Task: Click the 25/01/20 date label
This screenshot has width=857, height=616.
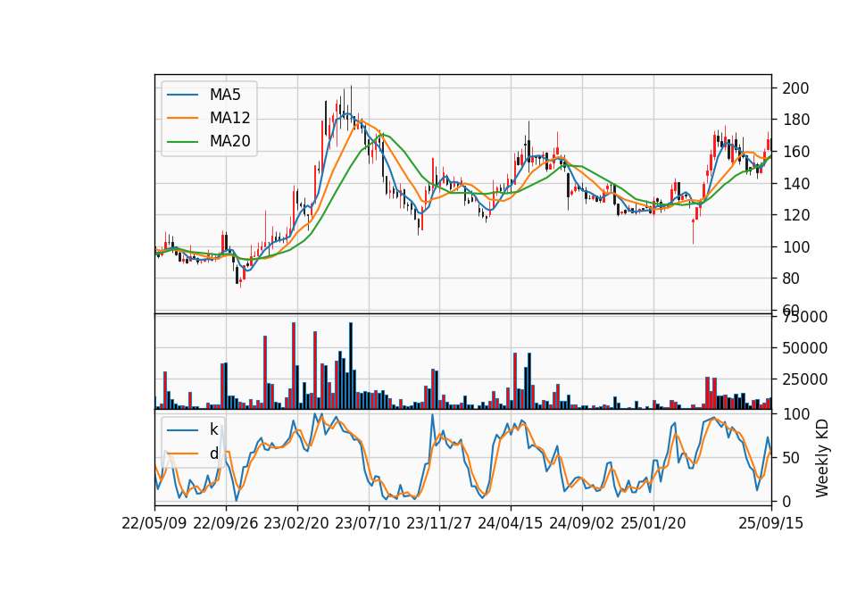Action: (653, 523)
